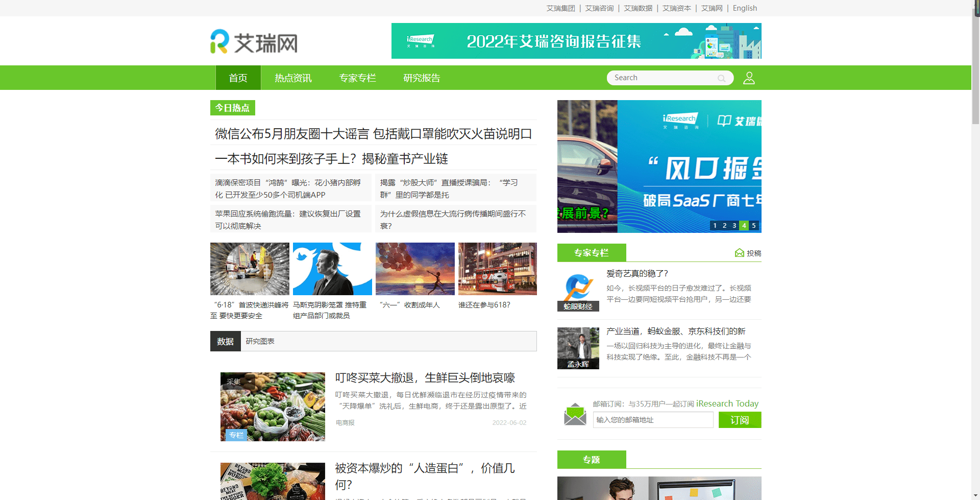Image resolution: width=980 pixels, height=500 pixels.
Task: Click the 孟永辉 author avatar
Action: (578, 347)
